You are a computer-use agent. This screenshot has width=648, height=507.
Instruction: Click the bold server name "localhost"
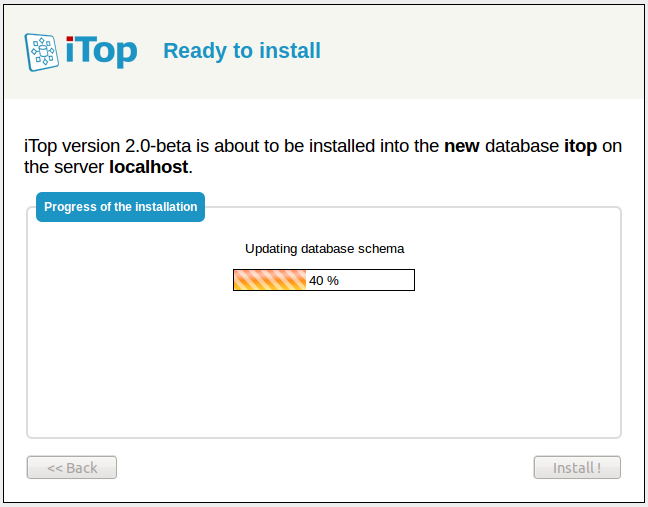pos(148,167)
